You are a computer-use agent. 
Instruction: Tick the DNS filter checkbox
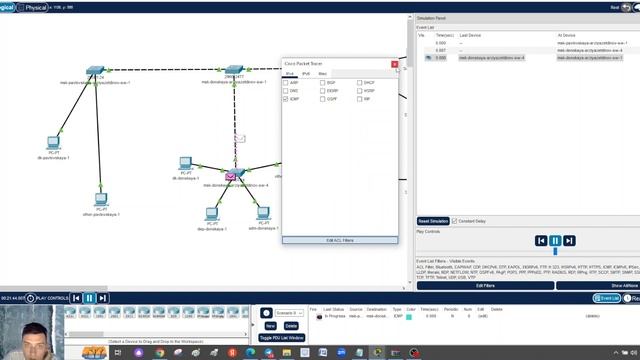286,91
